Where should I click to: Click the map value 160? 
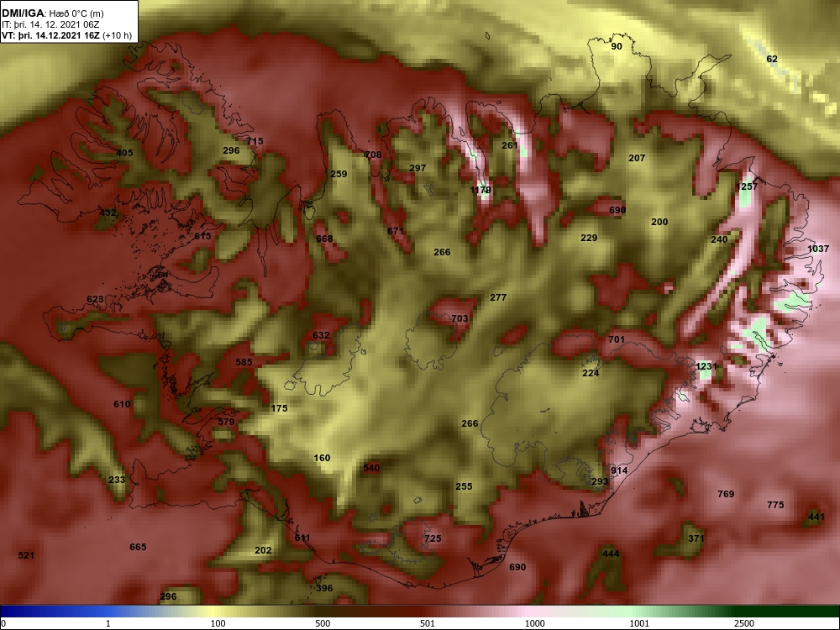tap(322, 458)
